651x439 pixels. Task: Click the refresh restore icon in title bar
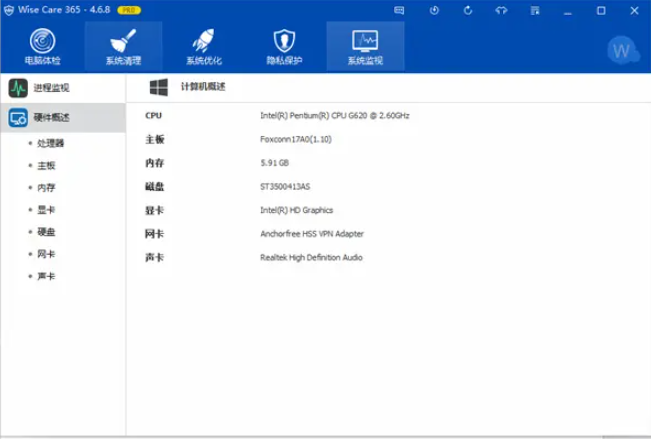pyautogui.click(x=468, y=10)
